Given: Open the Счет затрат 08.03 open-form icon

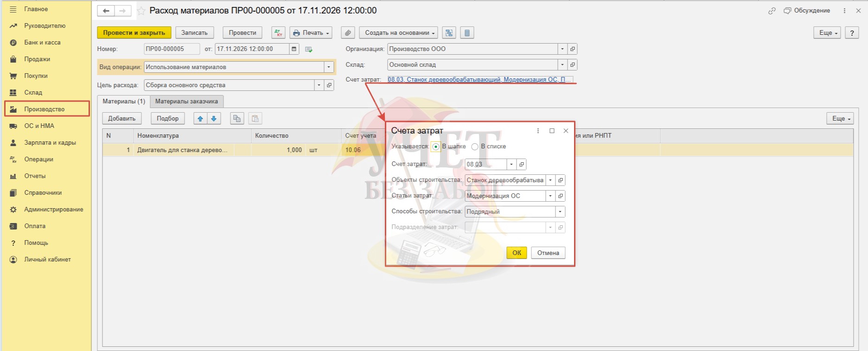Looking at the screenshot, I should click(x=521, y=164).
